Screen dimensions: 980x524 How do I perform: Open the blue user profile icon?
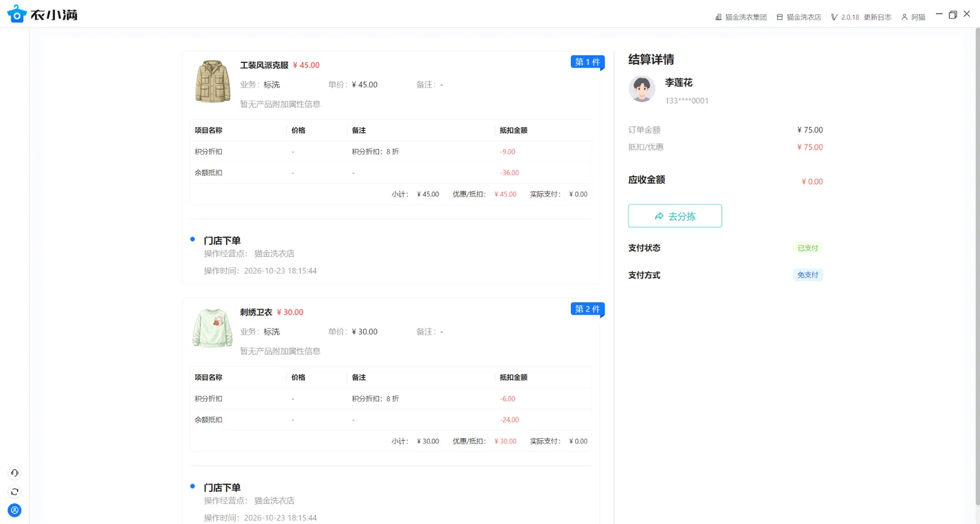click(15, 511)
